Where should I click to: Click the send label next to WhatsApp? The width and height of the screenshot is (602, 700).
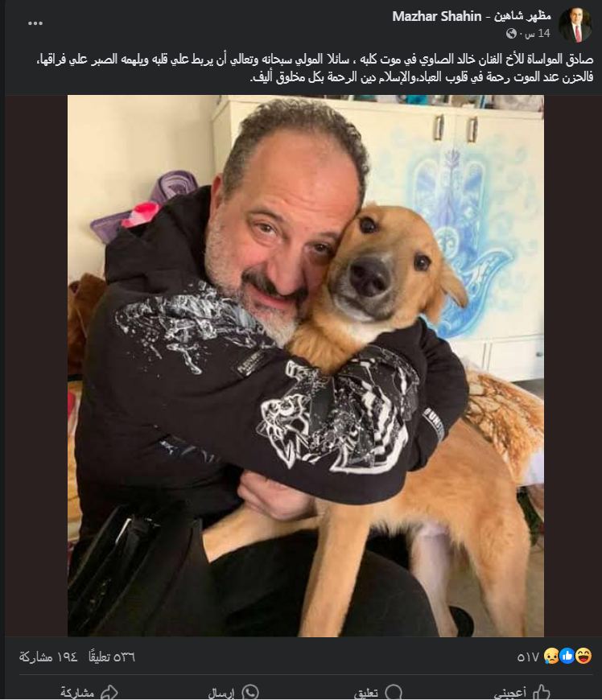click(221, 694)
